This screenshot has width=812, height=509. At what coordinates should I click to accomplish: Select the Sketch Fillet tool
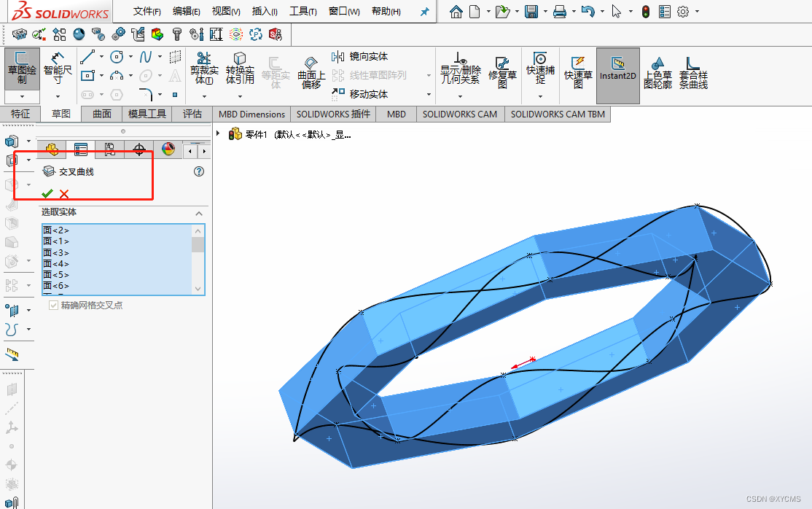[x=146, y=94]
